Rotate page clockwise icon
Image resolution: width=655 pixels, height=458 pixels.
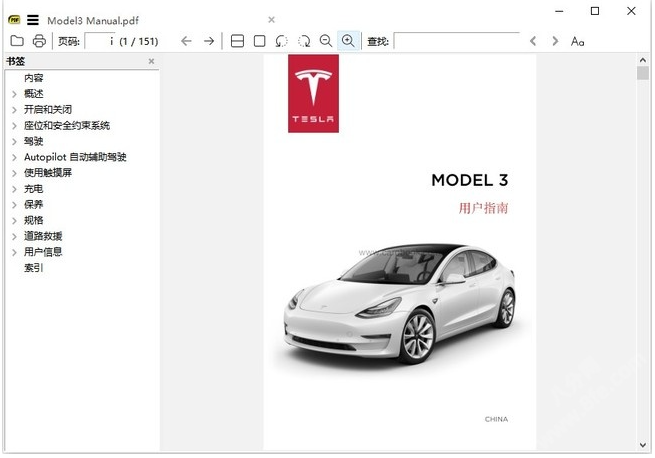(304, 41)
